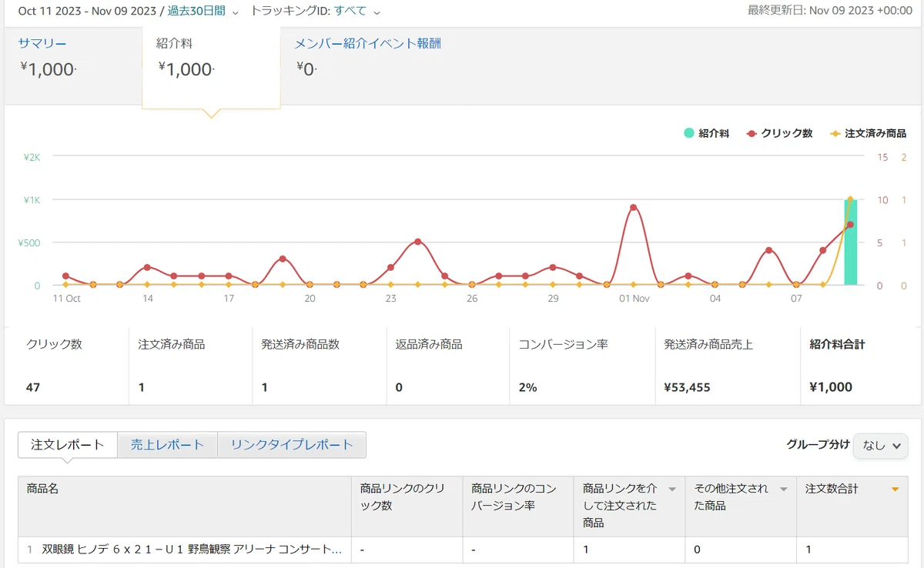Open the リンクタイプレポート tab
This screenshot has height=568, width=924.
tap(292, 445)
